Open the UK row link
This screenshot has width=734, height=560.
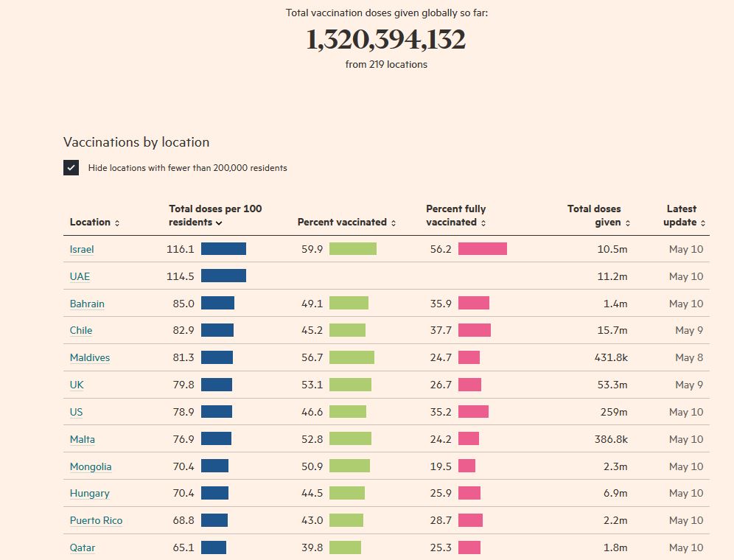click(x=77, y=385)
